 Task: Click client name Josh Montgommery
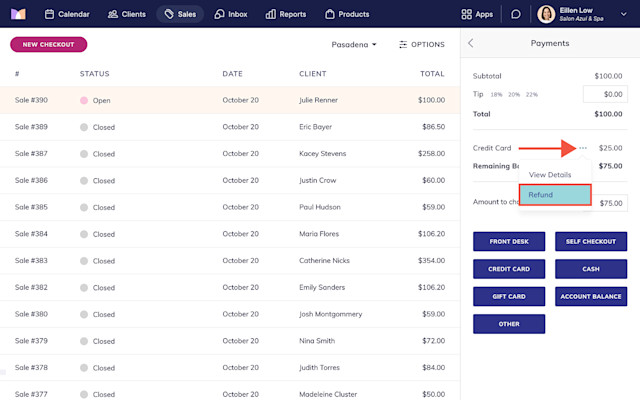[331, 314]
